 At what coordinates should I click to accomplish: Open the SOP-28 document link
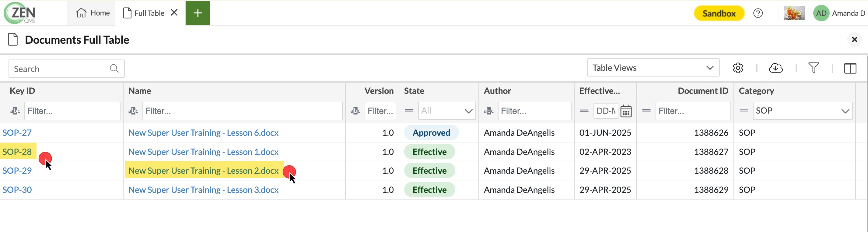point(17,152)
